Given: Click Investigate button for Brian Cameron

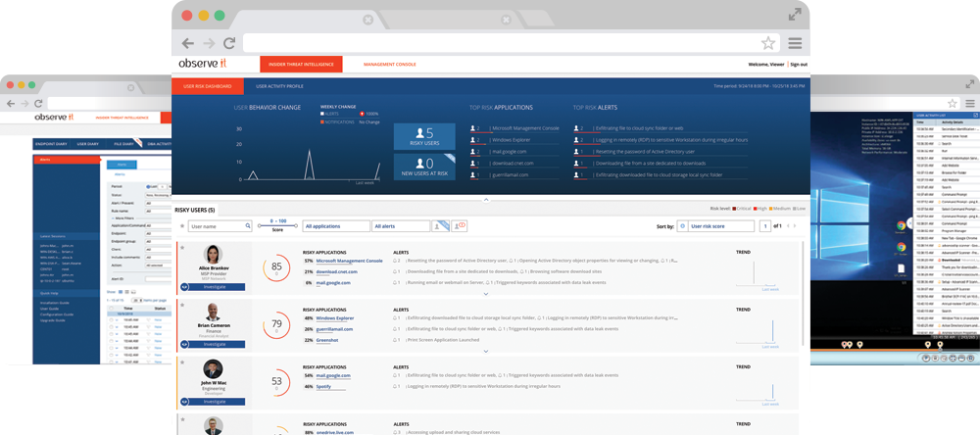Looking at the screenshot, I should tap(215, 345).
